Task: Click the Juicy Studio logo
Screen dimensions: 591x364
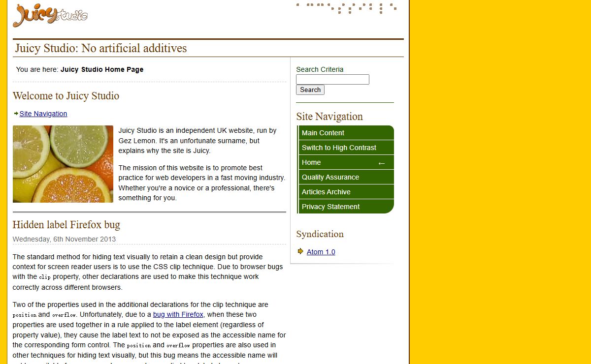Action: tap(50, 15)
